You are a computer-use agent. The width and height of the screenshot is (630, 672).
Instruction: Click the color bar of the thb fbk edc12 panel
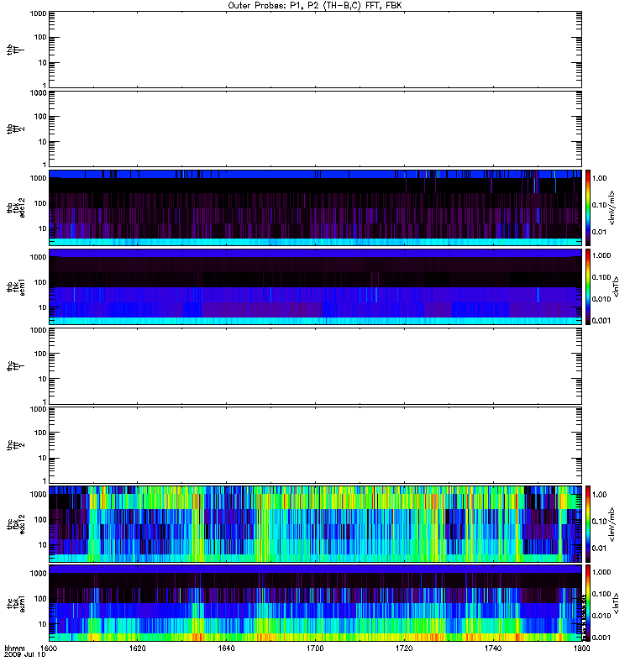(x=588, y=207)
